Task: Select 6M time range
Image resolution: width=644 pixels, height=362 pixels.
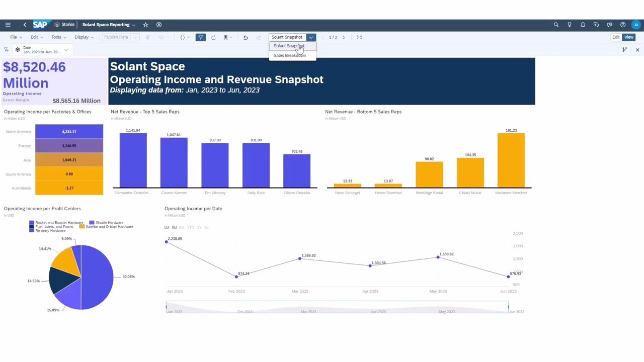Action: tap(182, 228)
